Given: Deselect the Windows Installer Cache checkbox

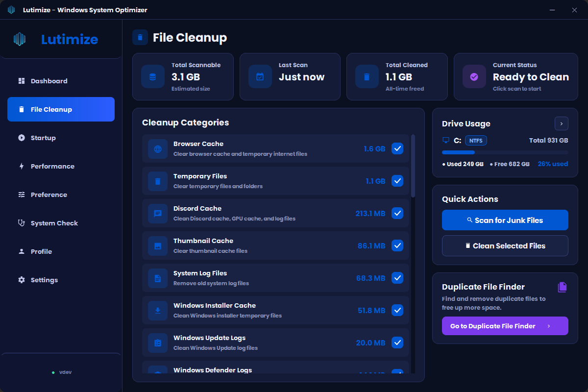Looking at the screenshot, I should coord(397,310).
